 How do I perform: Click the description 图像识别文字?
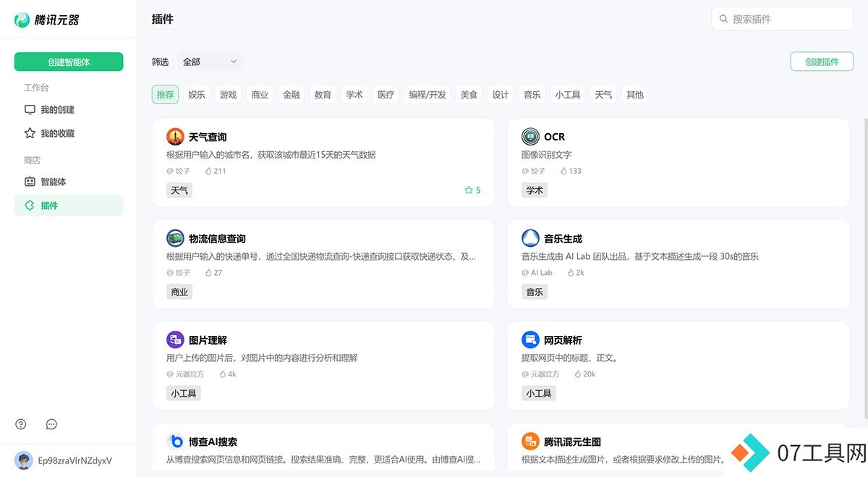pyautogui.click(x=547, y=155)
